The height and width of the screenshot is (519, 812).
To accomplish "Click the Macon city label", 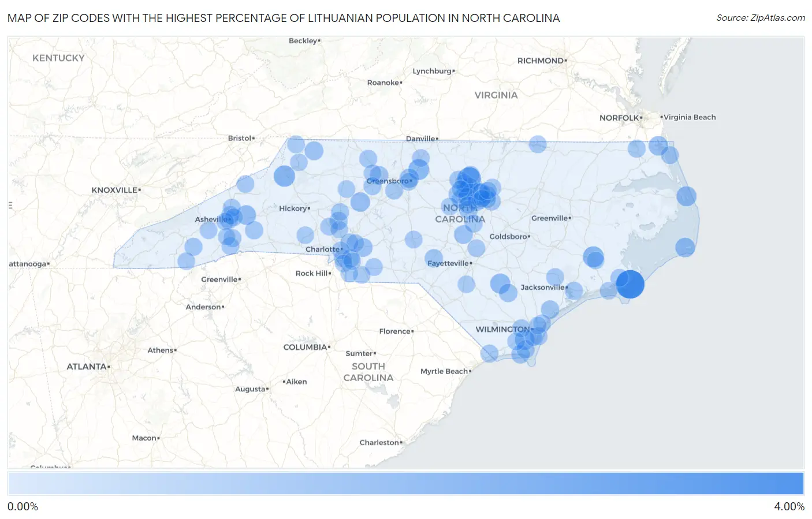I will pyautogui.click(x=144, y=438).
